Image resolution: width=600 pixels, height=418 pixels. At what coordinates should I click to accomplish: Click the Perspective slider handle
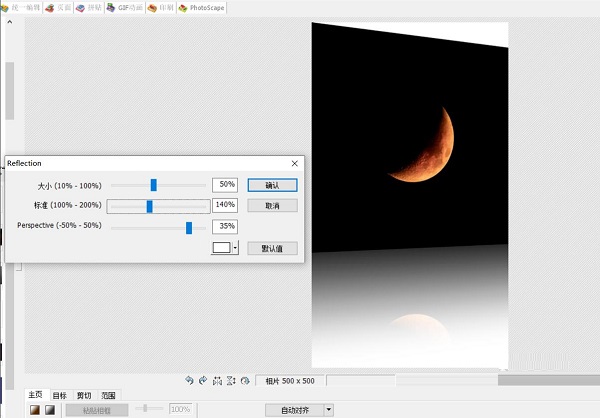pos(189,227)
